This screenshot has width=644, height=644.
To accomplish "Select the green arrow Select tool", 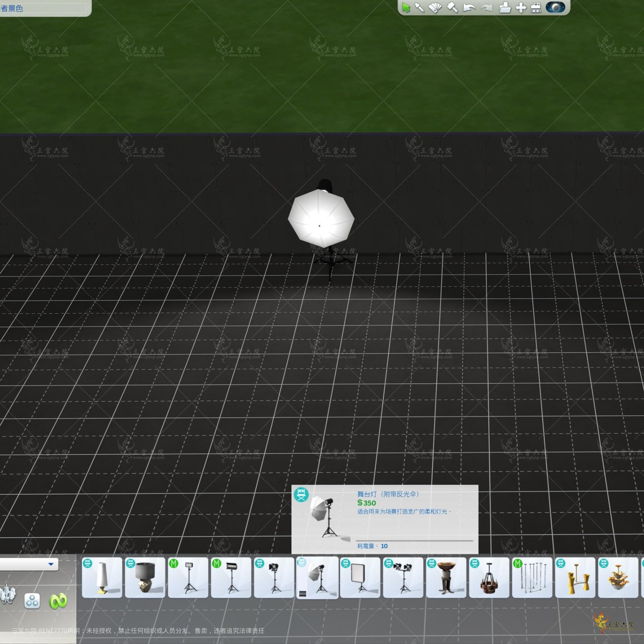I will [x=406, y=7].
